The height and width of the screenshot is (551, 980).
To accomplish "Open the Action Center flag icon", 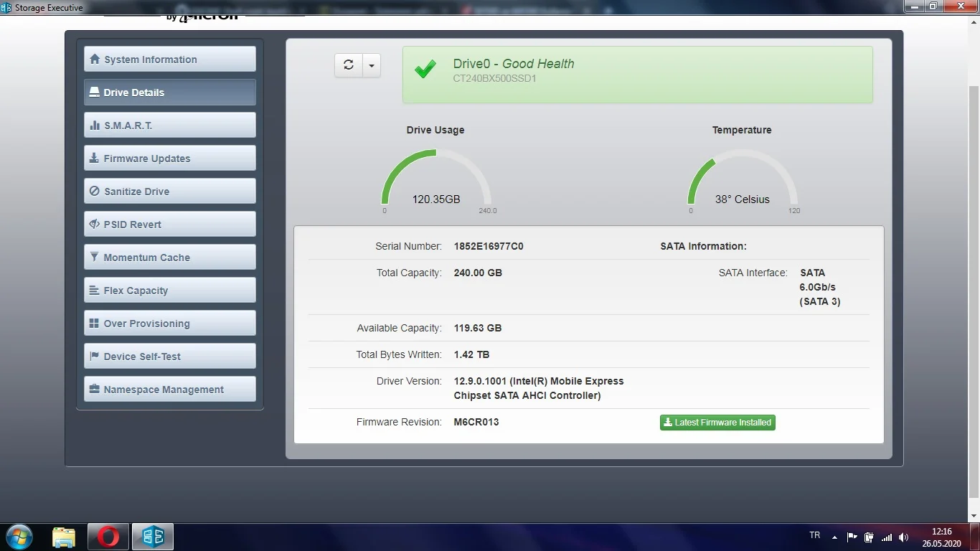I will [852, 537].
